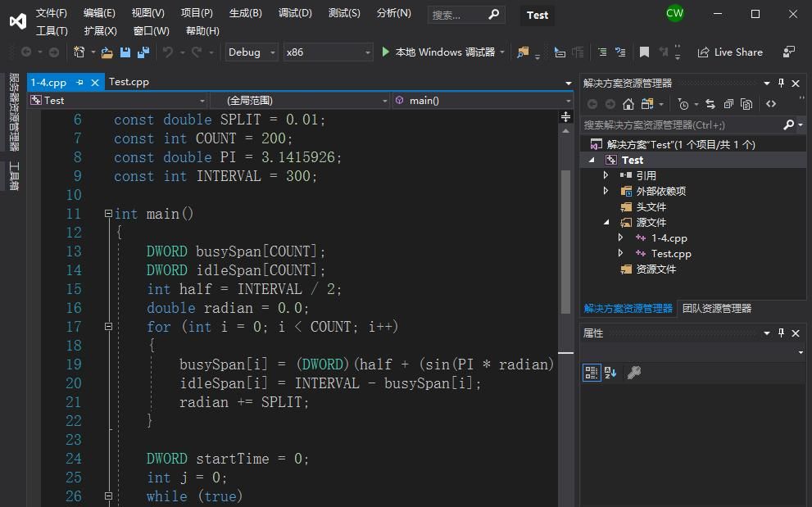Viewport: 812px width, 507px height.
Task: Uncomment the selected lines icon
Action: [x=620, y=52]
